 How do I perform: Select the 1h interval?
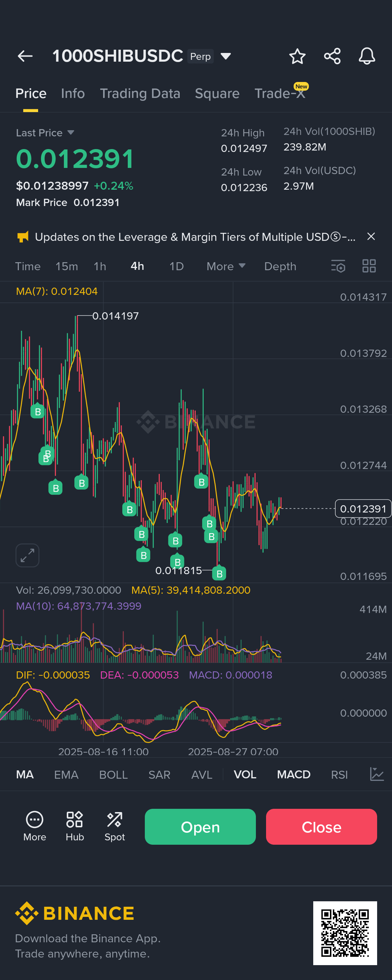click(x=100, y=266)
